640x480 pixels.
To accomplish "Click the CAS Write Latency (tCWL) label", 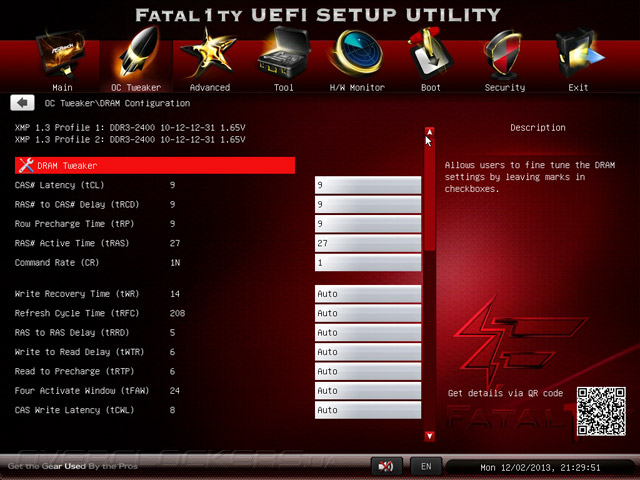I will 75,410.
